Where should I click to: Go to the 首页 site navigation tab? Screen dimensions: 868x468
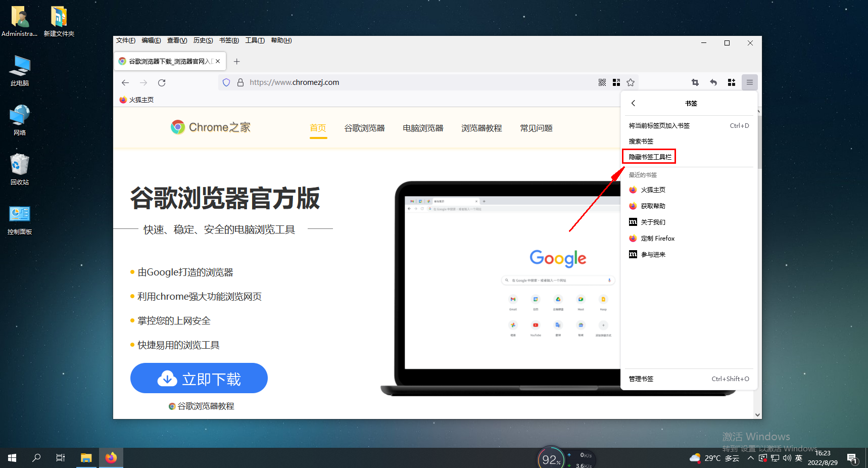[318, 128]
